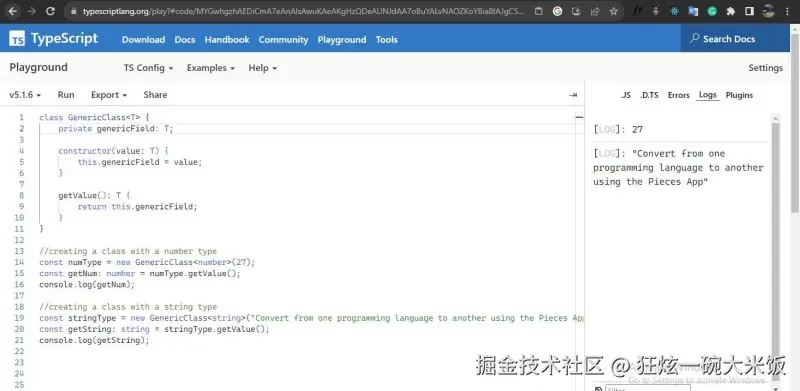The height and width of the screenshot is (391, 800).
Task: Click the TypeScript logo icon
Action: click(17, 39)
